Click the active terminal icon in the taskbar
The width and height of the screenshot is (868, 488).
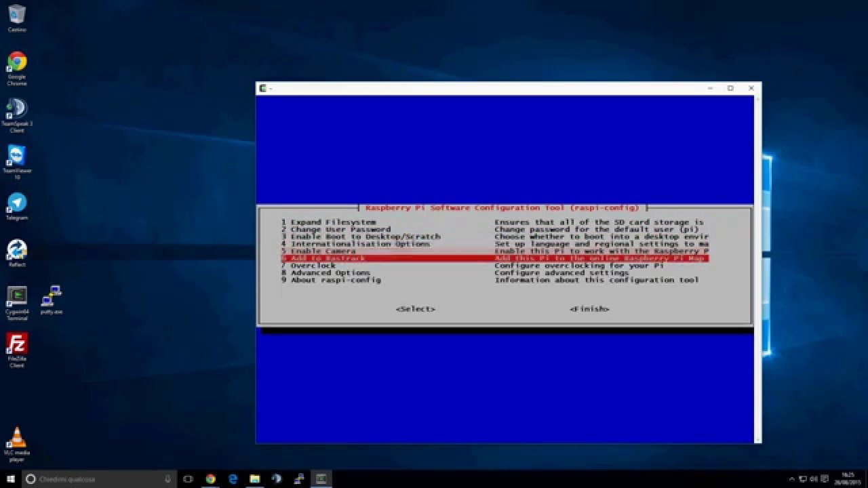(321, 479)
